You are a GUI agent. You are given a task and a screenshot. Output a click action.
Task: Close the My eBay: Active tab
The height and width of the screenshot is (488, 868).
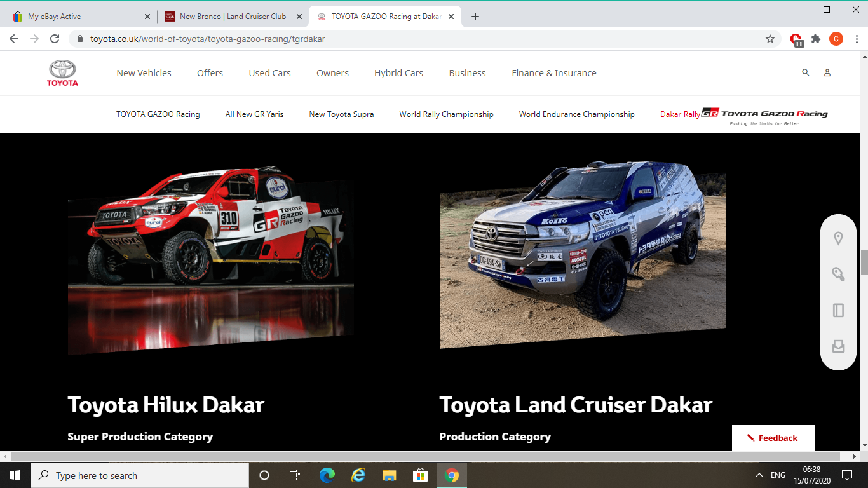(x=147, y=17)
